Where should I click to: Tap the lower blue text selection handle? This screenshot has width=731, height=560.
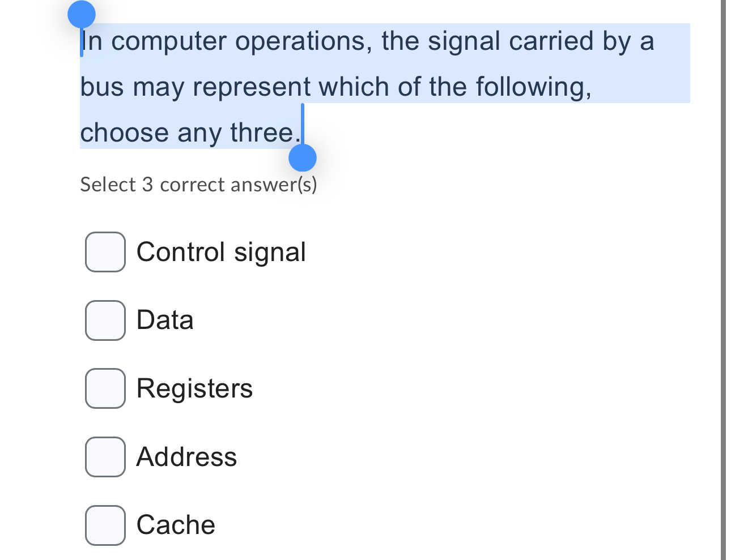click(x=302, y=157)
